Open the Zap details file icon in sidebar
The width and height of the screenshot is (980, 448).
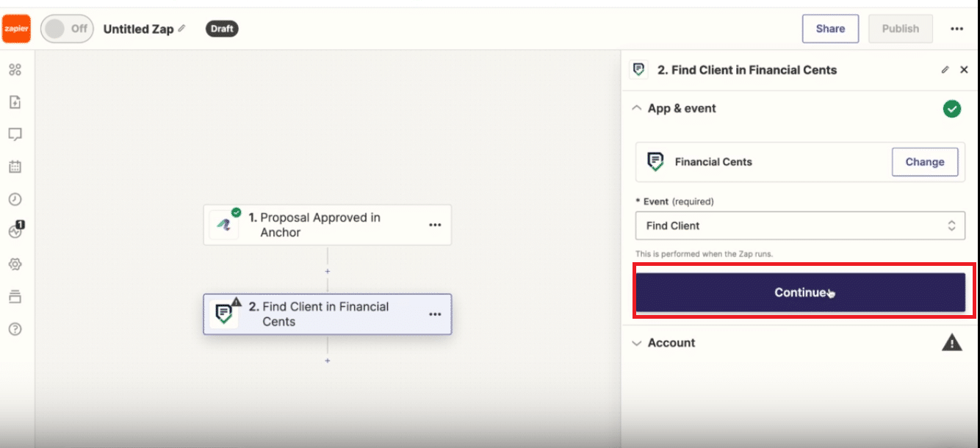pos(15,102)
